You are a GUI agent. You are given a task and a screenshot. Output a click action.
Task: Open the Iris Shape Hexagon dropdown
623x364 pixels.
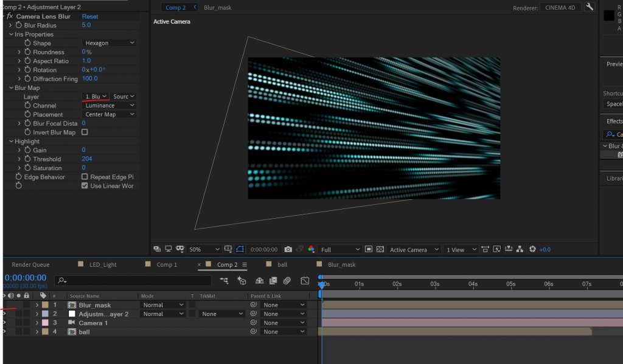click(109, 43)
